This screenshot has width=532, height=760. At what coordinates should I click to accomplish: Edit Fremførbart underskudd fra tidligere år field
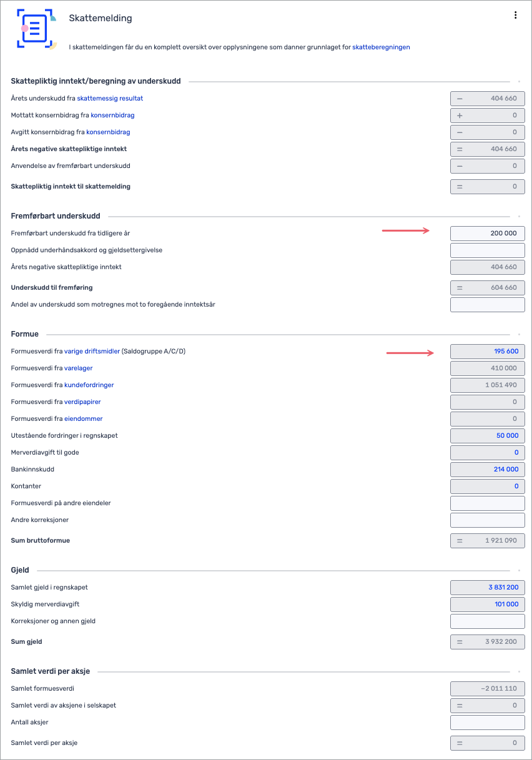click(x=487, y=234)
